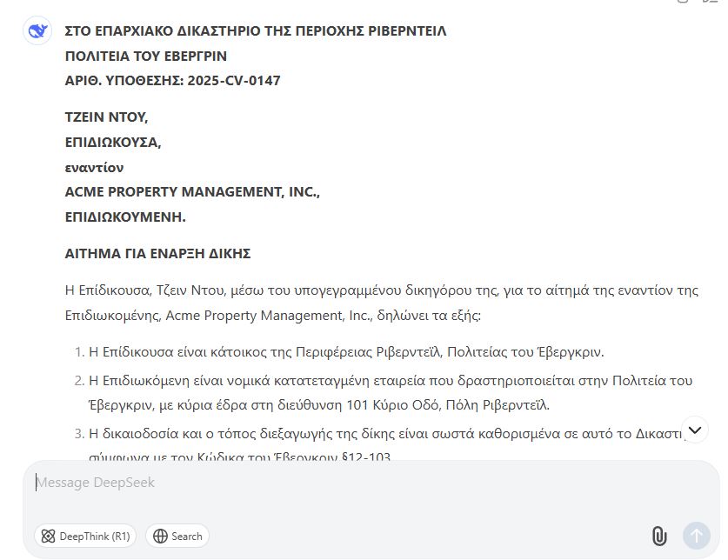Toggle the web Search option
This screenshot has height=560, width=728.
177,536
